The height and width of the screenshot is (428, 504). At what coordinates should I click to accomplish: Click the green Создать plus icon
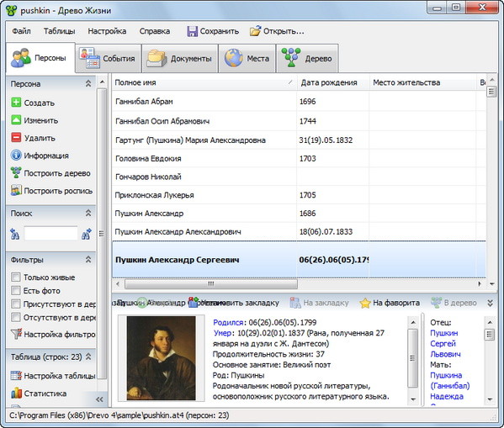pos(16,103)
